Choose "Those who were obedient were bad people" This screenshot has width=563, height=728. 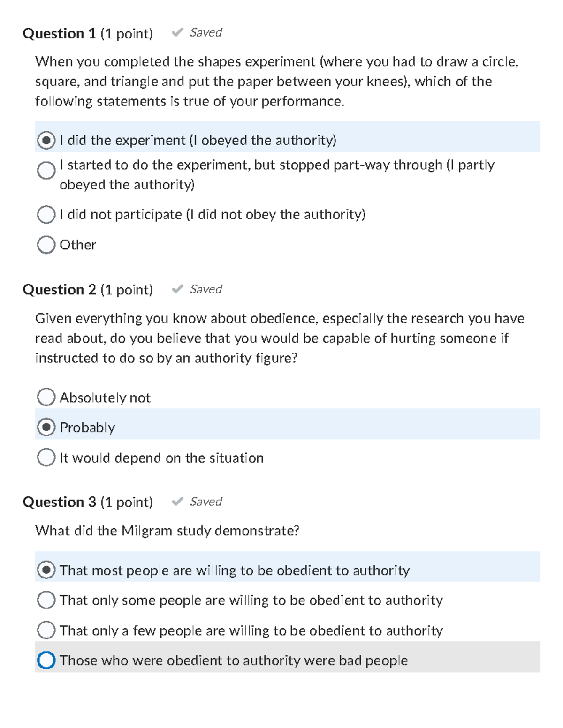(x=46, y=660)
